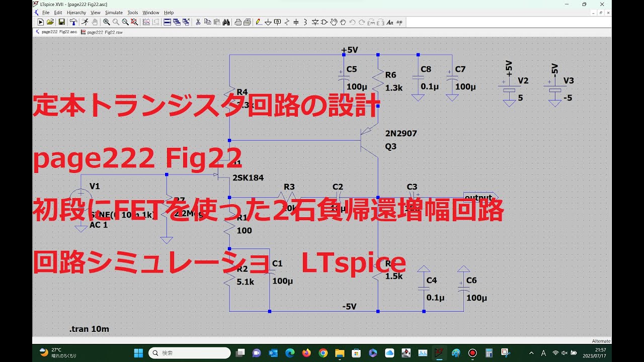Click the running man Run icon

[x=85, y=22]
